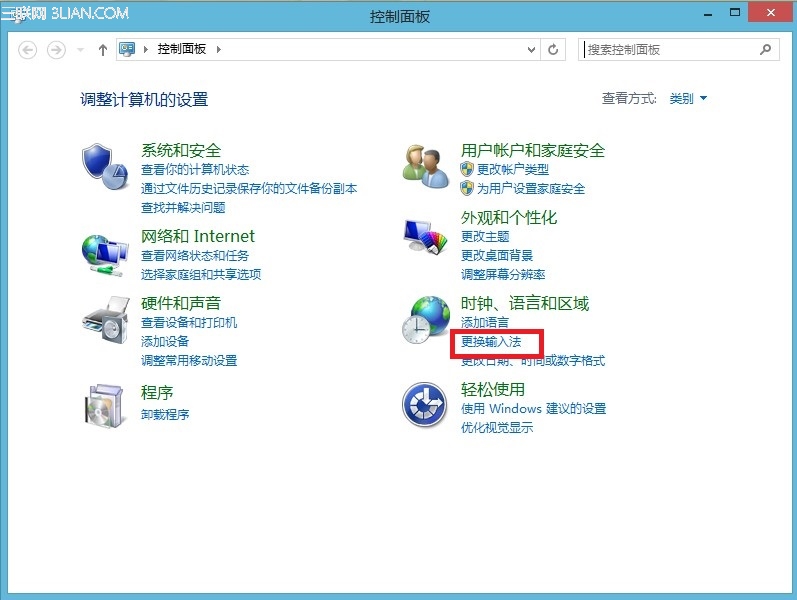Click 更改主题 link
The height and width of the screenshot is (600, 797).
(x=485, y=236)
